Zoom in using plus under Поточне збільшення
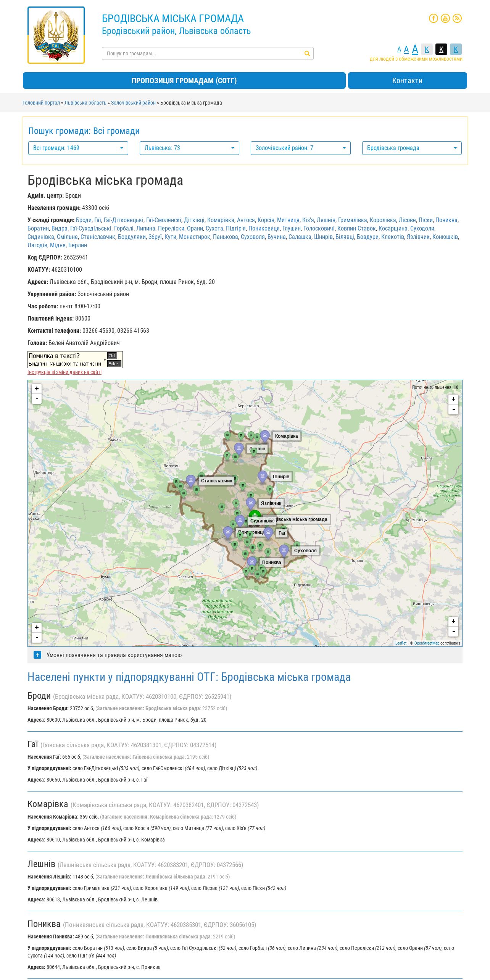490x980 pixels. pos(453,399)
